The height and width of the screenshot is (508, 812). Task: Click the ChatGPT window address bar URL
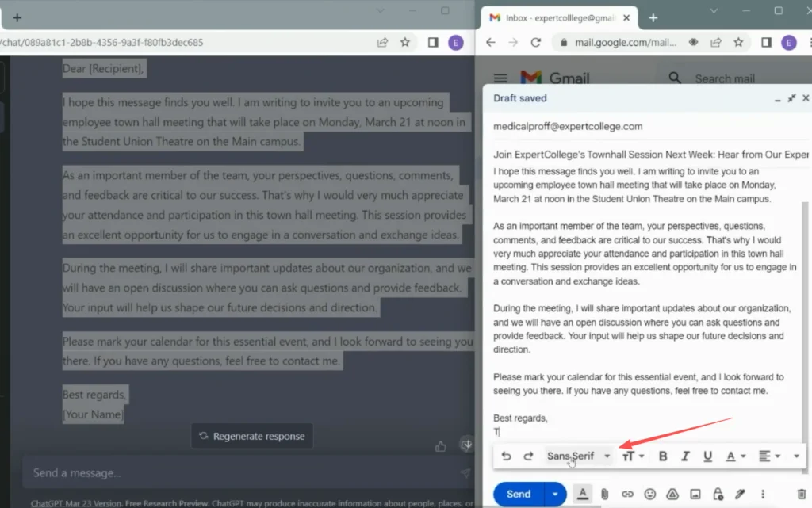coord(101,43)
